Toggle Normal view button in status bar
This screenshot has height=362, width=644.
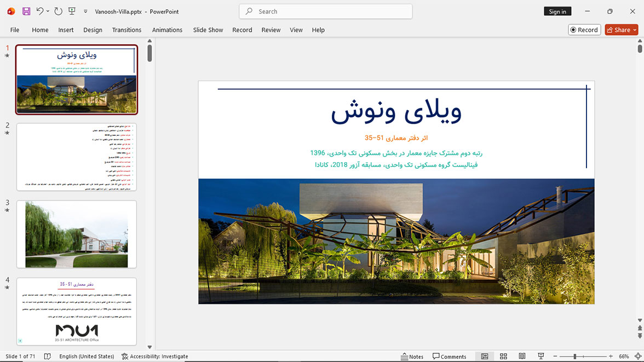pyautogui.click(x=485, y=356)
